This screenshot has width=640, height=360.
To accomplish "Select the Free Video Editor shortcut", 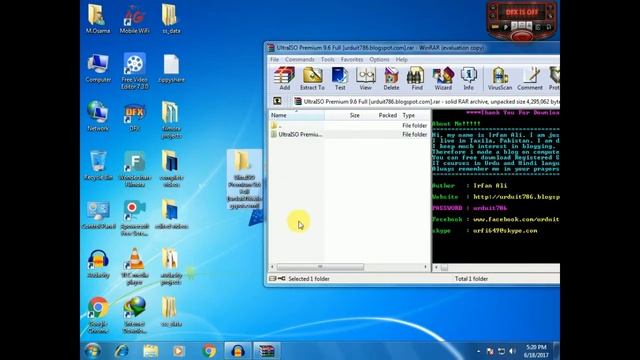I will (134, 71).
